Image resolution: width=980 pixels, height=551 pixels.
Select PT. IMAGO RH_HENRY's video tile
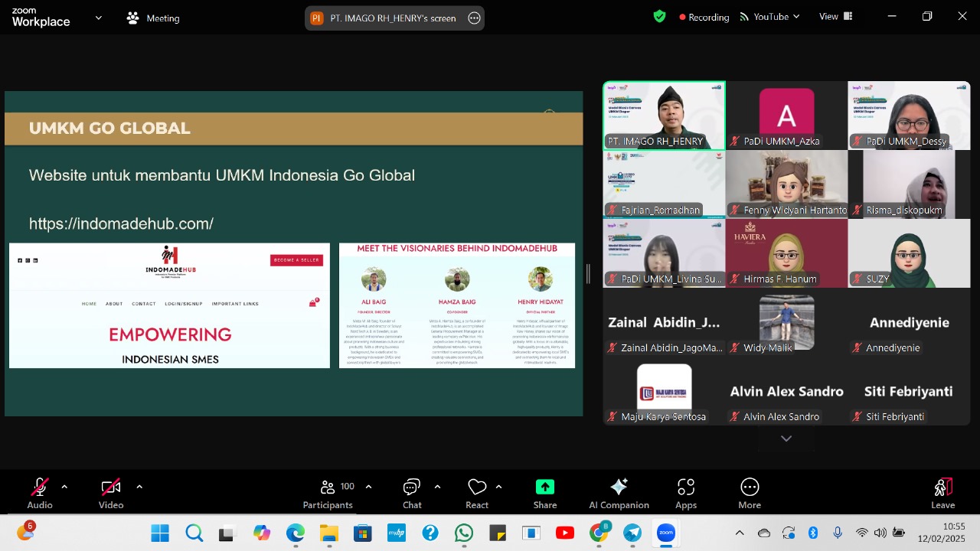[x=664, y=116]
